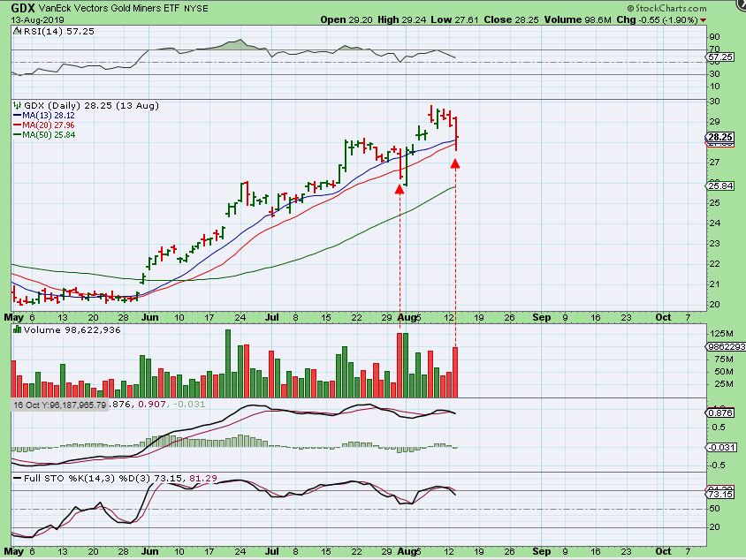Click the VanEck Vectors Gold Miners ETF name
Viewport: 746px width, 560px height.
pos(108,8)
